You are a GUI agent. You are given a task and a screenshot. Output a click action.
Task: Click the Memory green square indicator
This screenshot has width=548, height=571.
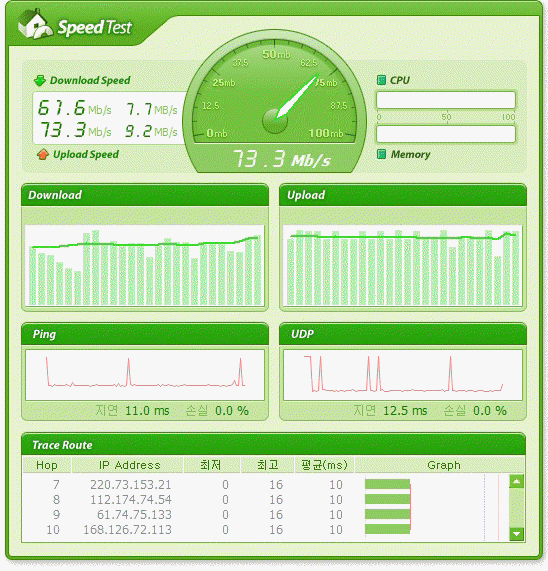click(x=381, y=154)
